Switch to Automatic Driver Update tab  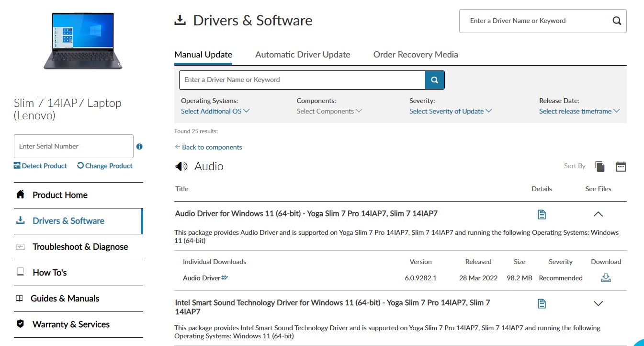coord(303,55)
